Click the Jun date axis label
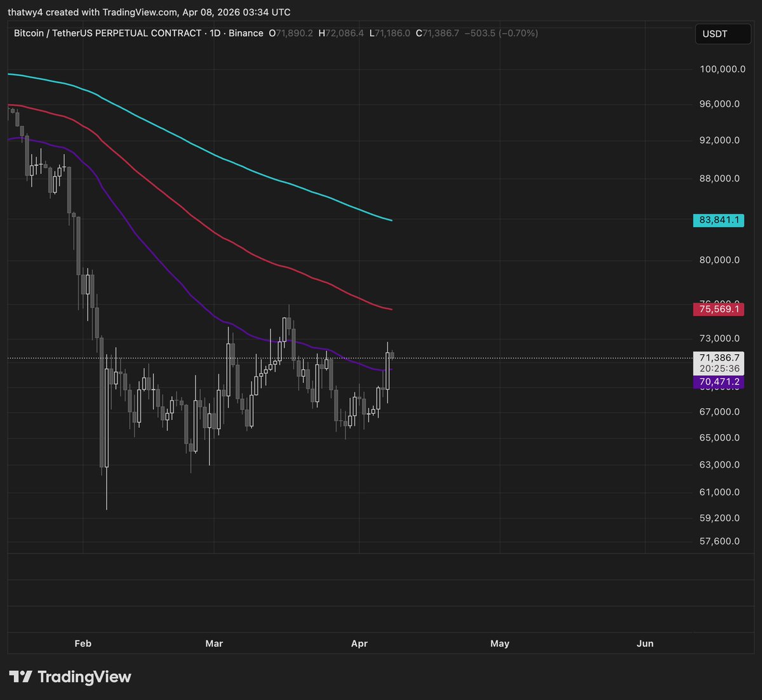Image resolution: width=762 pixels, height=700 pixels. [645, 644]
